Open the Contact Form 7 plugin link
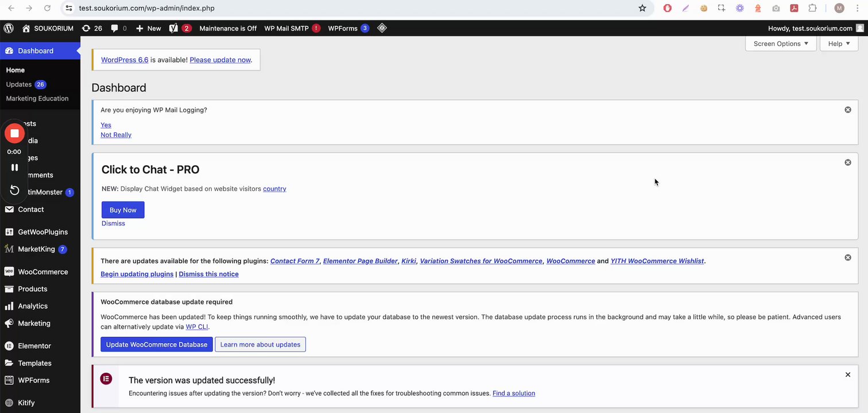 (295, 261)
